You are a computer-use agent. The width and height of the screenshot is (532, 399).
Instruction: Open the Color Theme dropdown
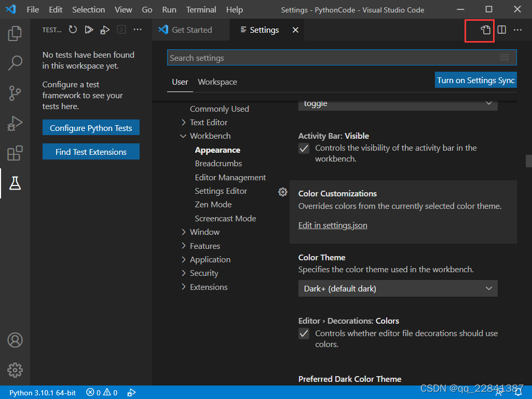tap(398, 288)
